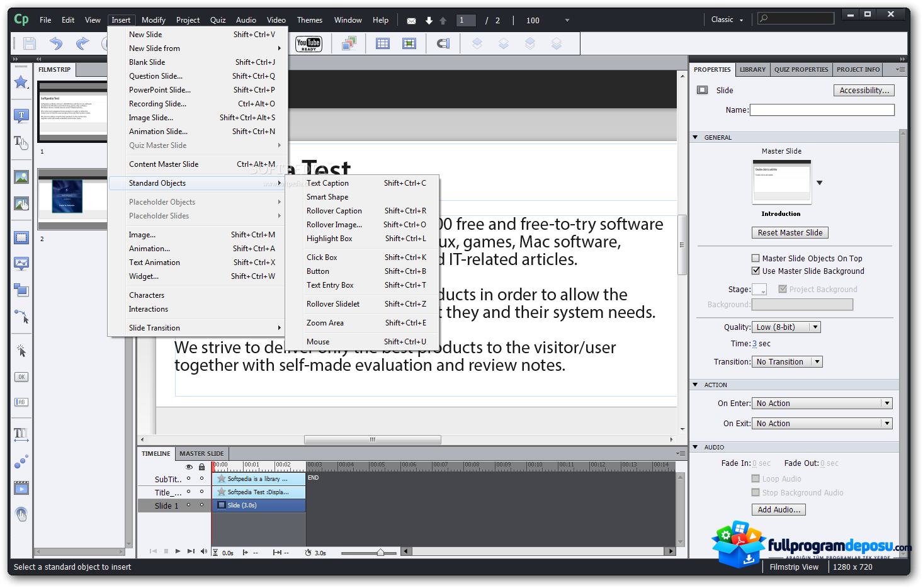Toggle lock dot for Title_... layer
The height and width of the screenshot is (588, 923).
pyautogui.click(x=201, y=492)
